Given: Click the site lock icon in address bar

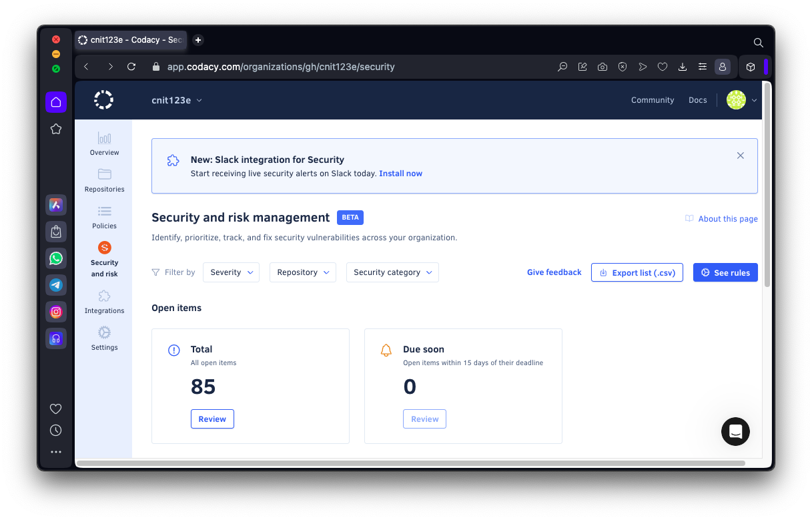Looking at the screenshot, I should (157, 67).
